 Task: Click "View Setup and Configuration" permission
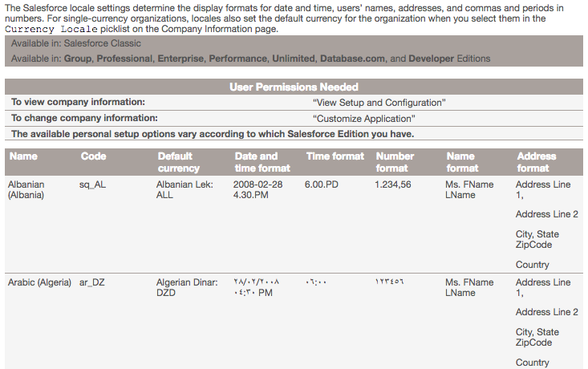379,103
